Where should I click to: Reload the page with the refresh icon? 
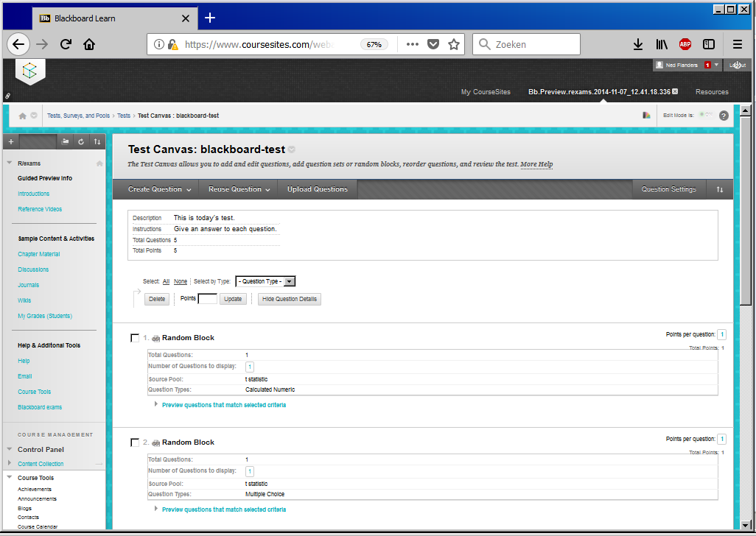pos(66,44)
